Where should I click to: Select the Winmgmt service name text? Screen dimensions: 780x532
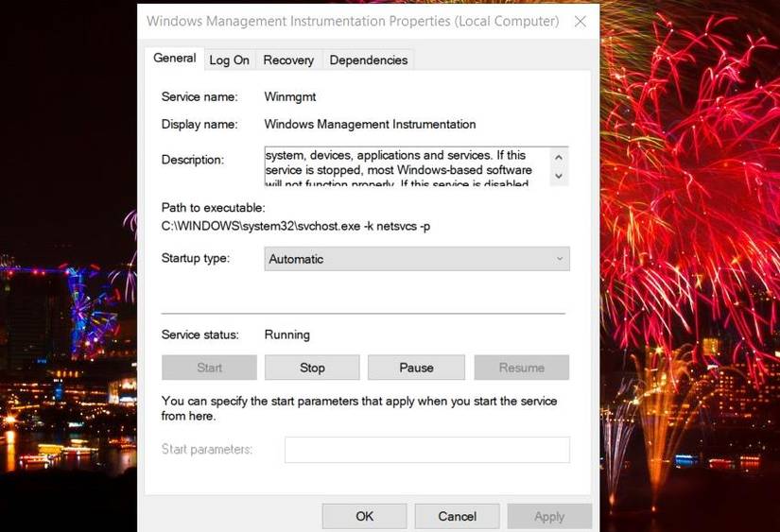coord(290,97)
